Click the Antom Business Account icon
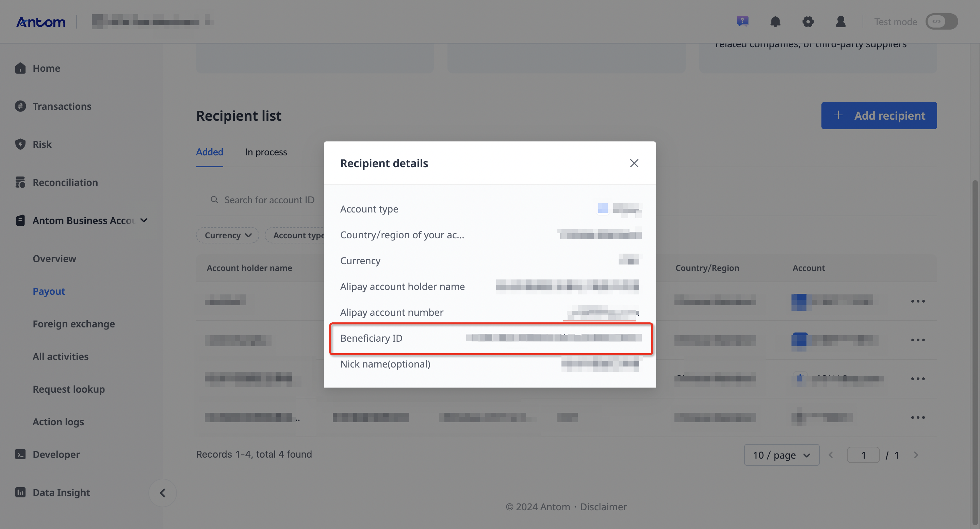 click(x=20, y=220)
